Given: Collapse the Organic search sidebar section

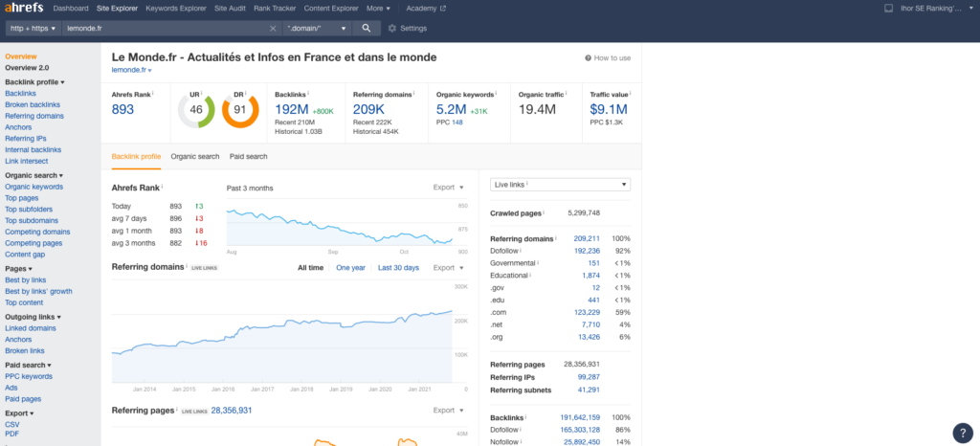Looking at the screenshot, I should (33, 175).
